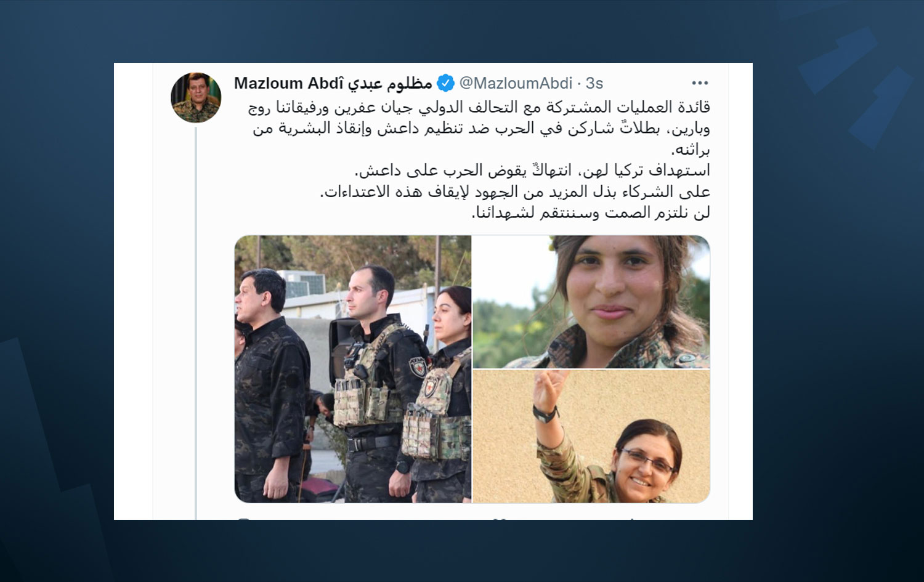Click the sentence starting على الشركاء بذل
Image resolution: width=924 pixels, height=582 pixels.
pos(515,192)
